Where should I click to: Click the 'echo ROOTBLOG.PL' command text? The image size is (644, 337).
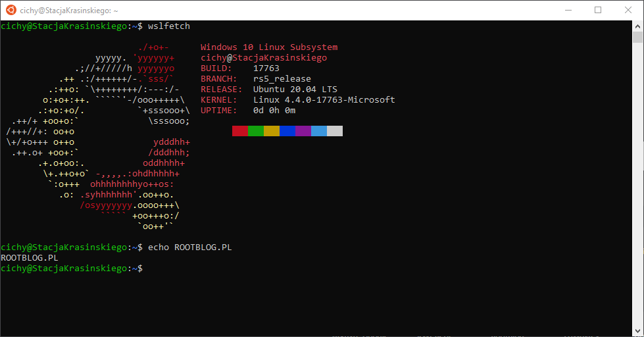click(x=189, y=247)
